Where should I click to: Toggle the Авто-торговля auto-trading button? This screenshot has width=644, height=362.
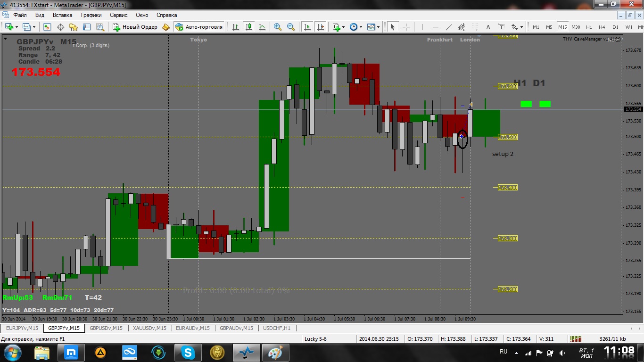(199, 27)
